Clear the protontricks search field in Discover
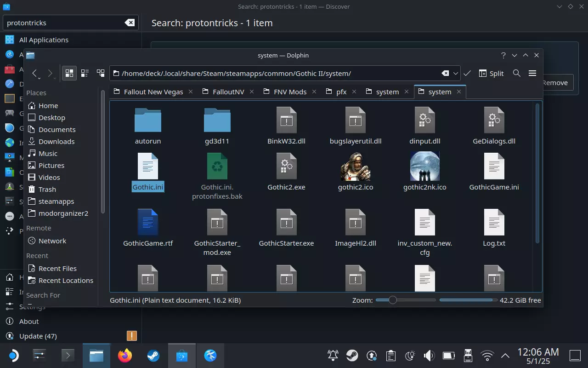Image resolution: width=588 pixels, height=368 pixels. tap(130, 23)
